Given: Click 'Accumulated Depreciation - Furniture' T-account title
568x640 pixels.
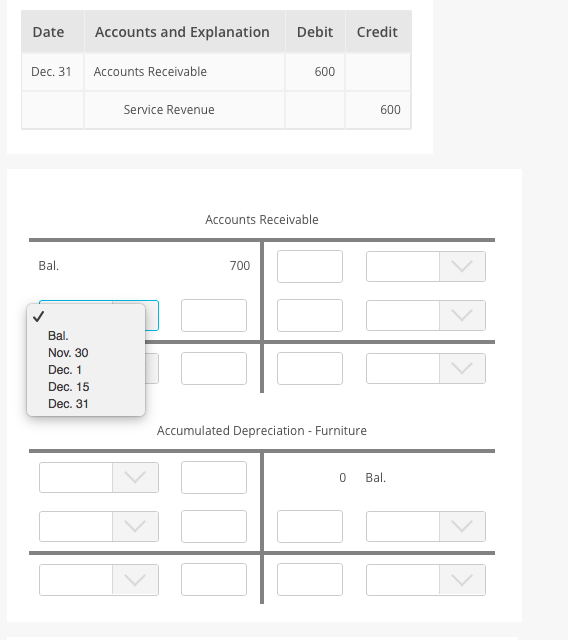Looking at the screenshot, I should point(262,431).
